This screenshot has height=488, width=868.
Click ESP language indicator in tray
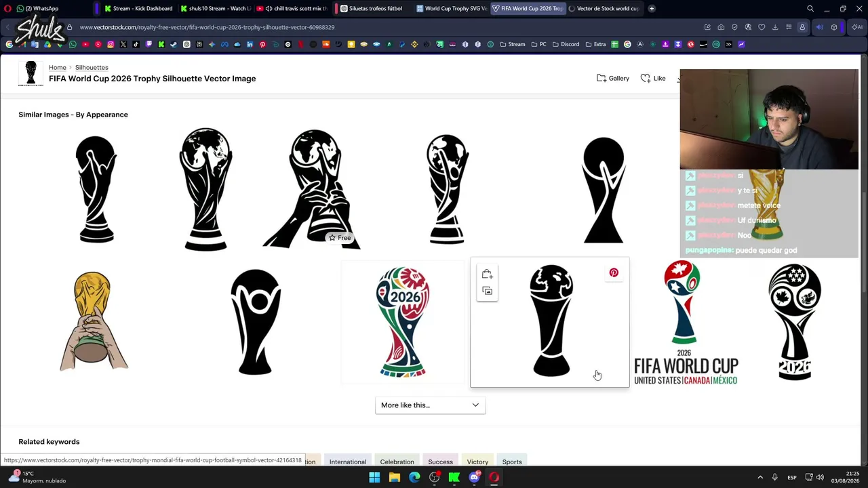click(791, 477)
